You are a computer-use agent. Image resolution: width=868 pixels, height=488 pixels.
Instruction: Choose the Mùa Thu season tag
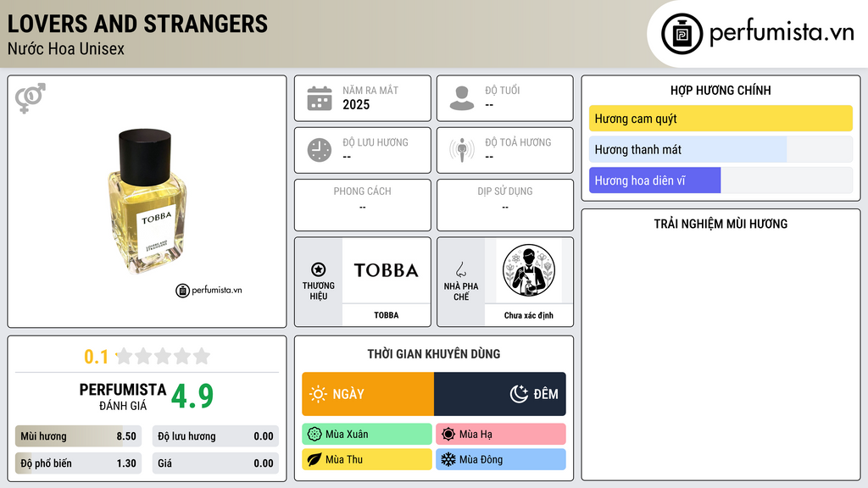[367, 459]
